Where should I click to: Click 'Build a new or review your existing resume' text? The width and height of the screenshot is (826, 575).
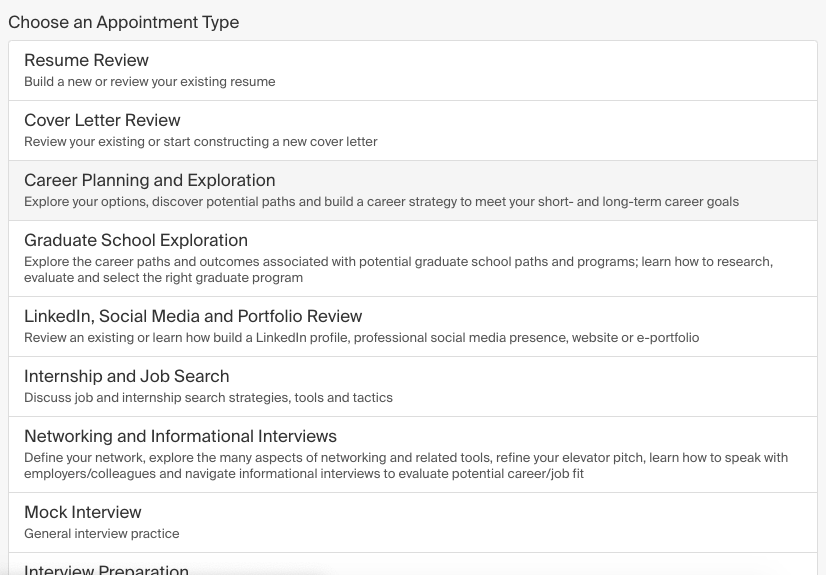click(150, 82)
